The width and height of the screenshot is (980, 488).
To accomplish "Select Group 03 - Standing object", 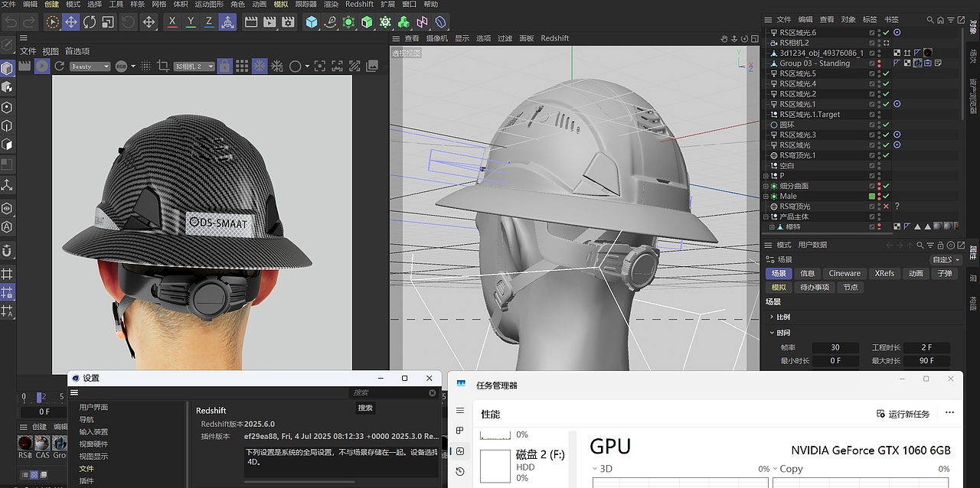I will tap(815, 63).
